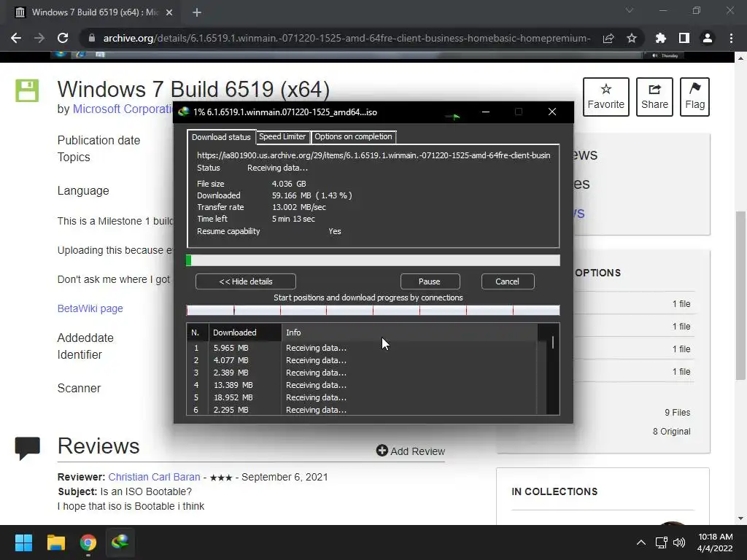The image size is (747, 560).
Task: Collapse with Hide details button
Action: pos(246,281)
